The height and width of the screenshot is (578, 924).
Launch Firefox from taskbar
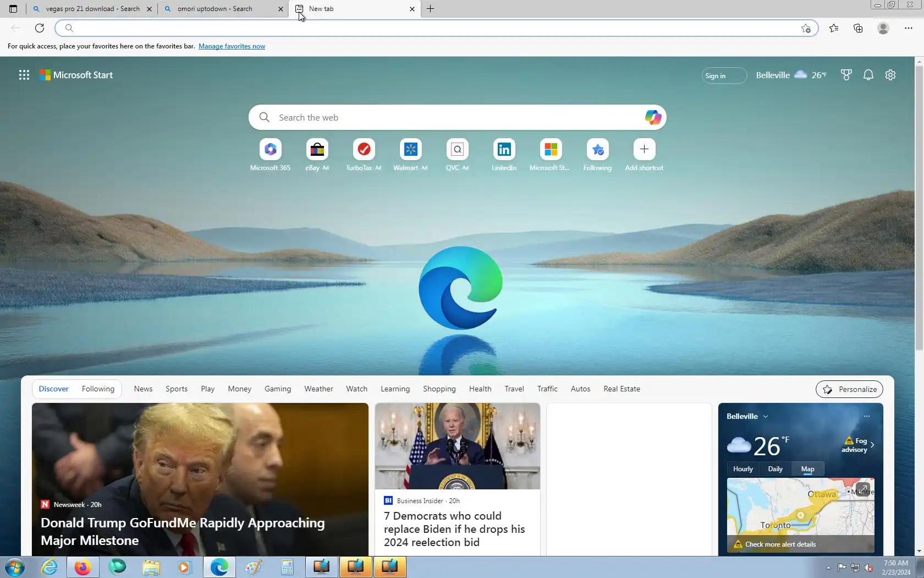pyautogui.click(x=82, y=567)
